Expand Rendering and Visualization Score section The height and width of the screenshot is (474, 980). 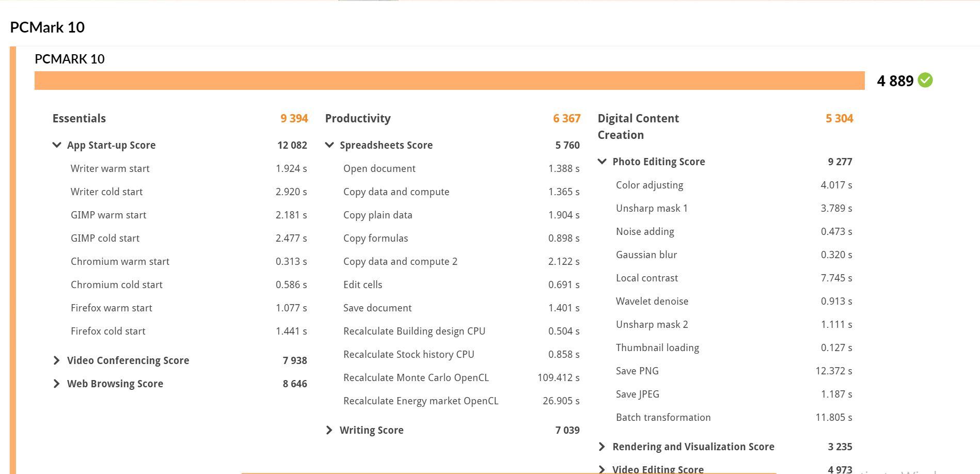(x=602, y=447)
